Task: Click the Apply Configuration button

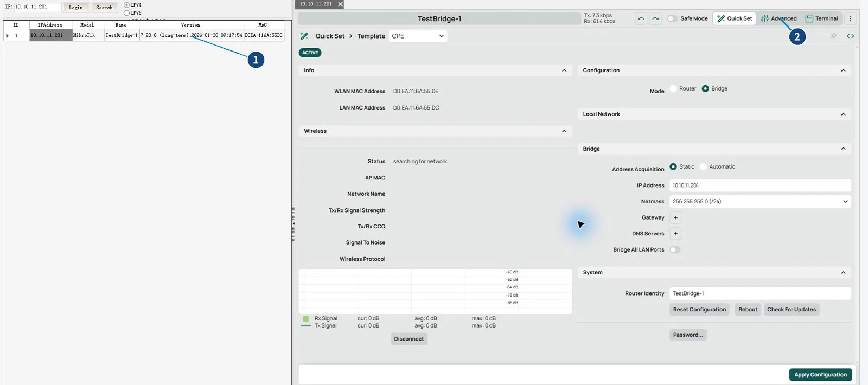Action: (820, 375)
